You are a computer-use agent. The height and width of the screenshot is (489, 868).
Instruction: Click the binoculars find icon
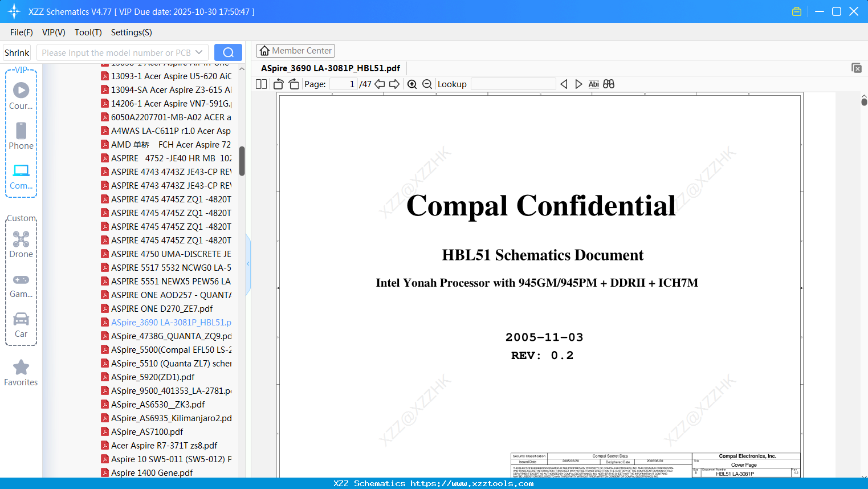609,84
